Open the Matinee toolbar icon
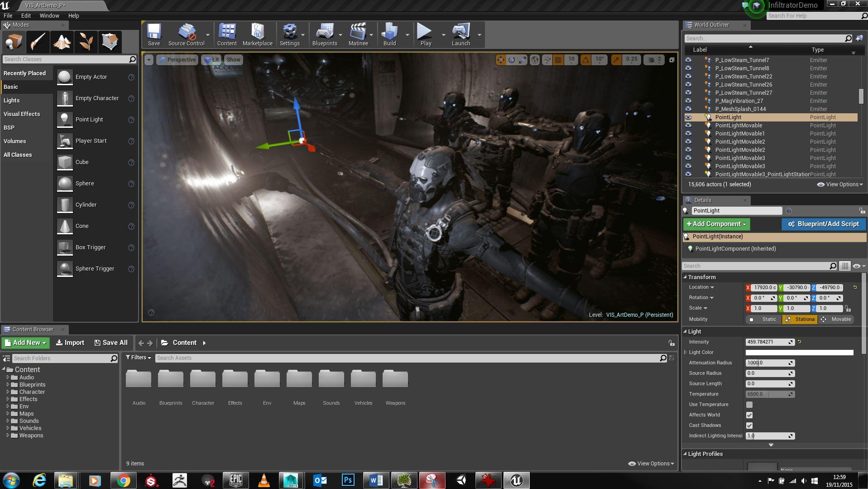This screenshot has height=489, width=868. point(358,35)
